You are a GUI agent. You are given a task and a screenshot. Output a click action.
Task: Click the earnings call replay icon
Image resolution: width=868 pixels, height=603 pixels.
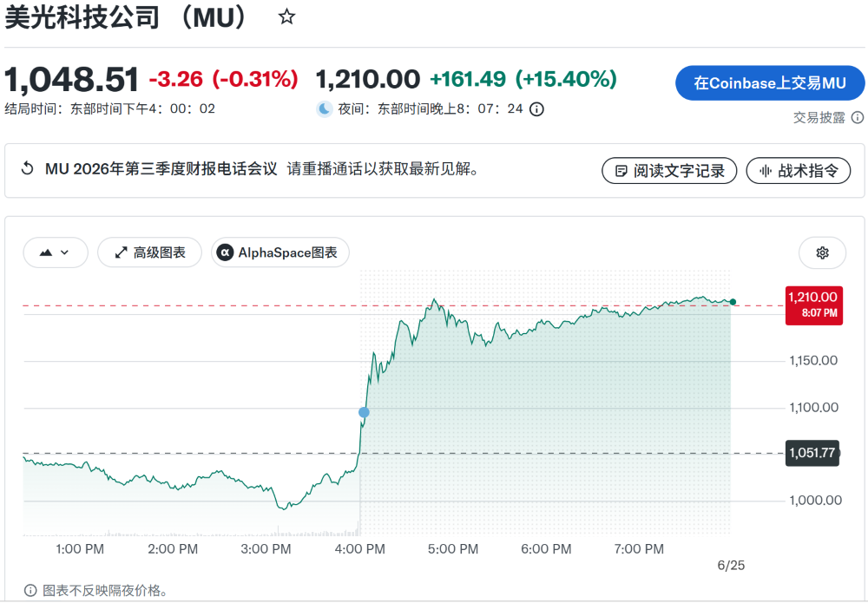click(27, 168)
